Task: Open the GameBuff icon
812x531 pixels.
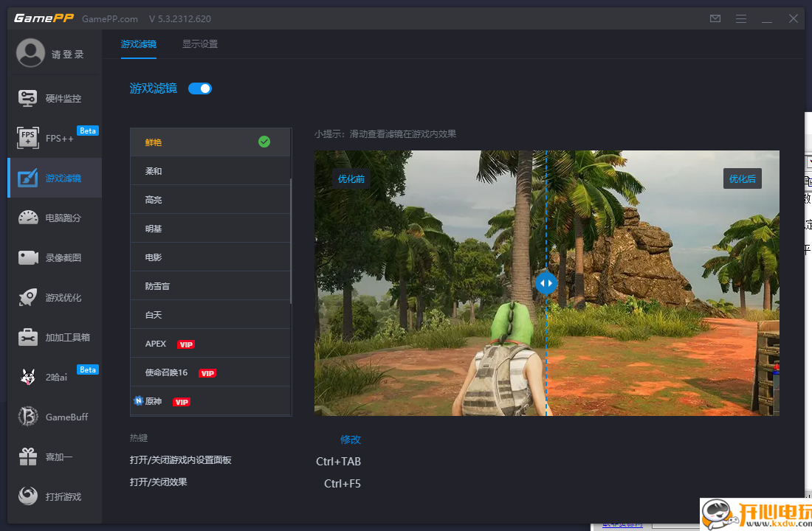Action: [x=28, y=417]
